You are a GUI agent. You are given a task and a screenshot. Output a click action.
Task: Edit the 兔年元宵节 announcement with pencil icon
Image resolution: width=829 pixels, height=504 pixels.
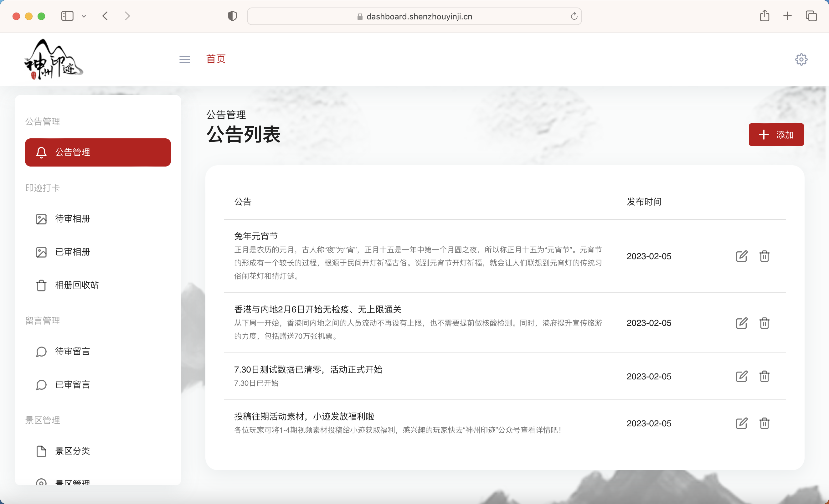742,256
